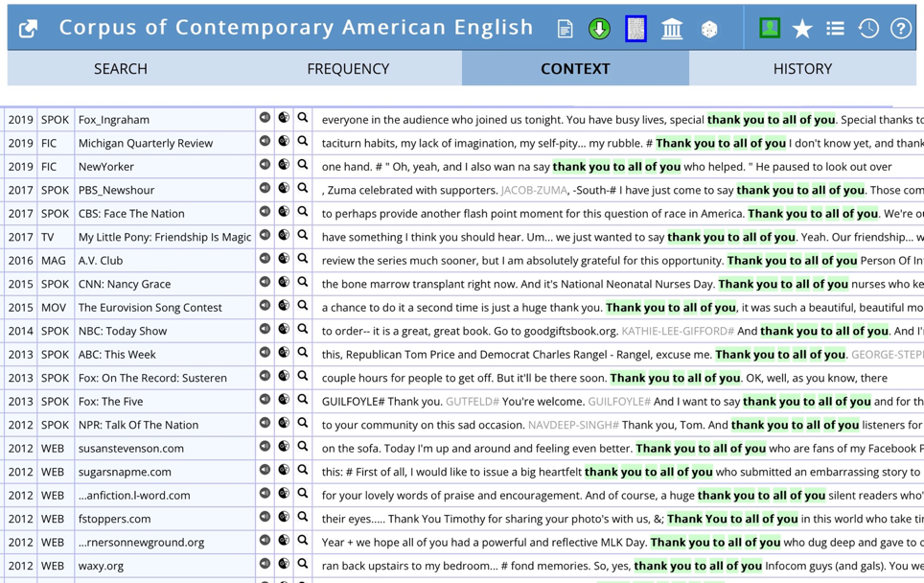The height and width of the screenshot is (583, 924).
Task: Open the list menu icon in header
Action: point(835,29)
